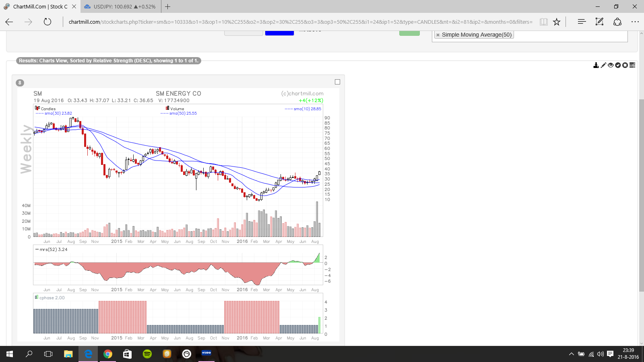The image size is (644, 362).
Task: Click the green button above results
Action: (x=409, y=33)
